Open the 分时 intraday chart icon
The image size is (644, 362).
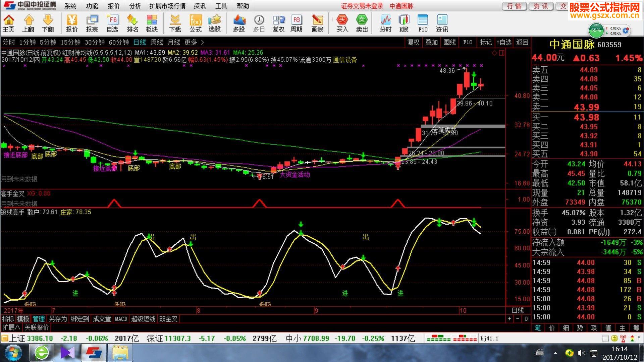[386, 23]
